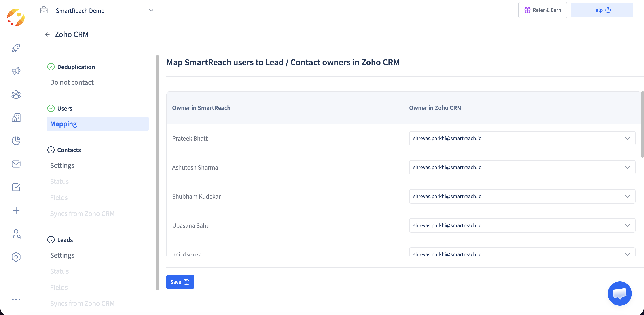This screenshot has width=644, height=315.
Task: Open the megaphone campaigns icon
Action: [16, 71]
